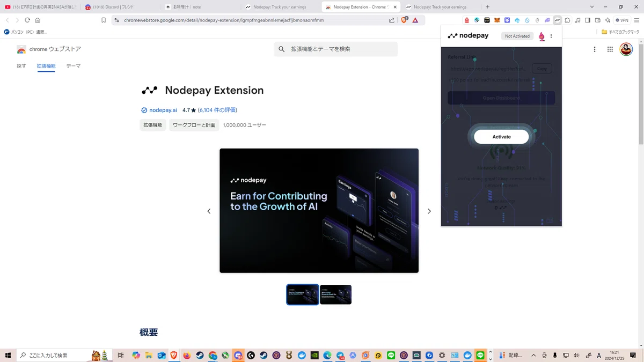This screenshot has width=644, height=362.
Task: Open the Brave Wallet icon
Action: pyautogui.click(x=598, y=20)
